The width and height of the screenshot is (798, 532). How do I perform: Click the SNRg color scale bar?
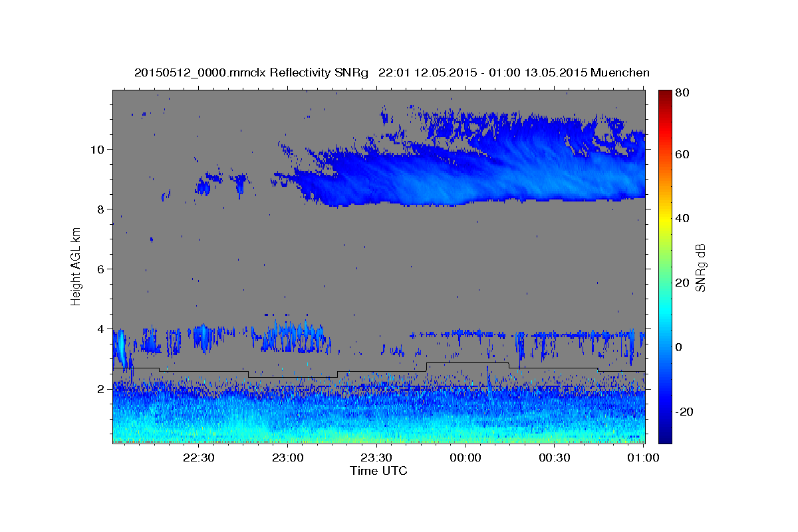665,267
